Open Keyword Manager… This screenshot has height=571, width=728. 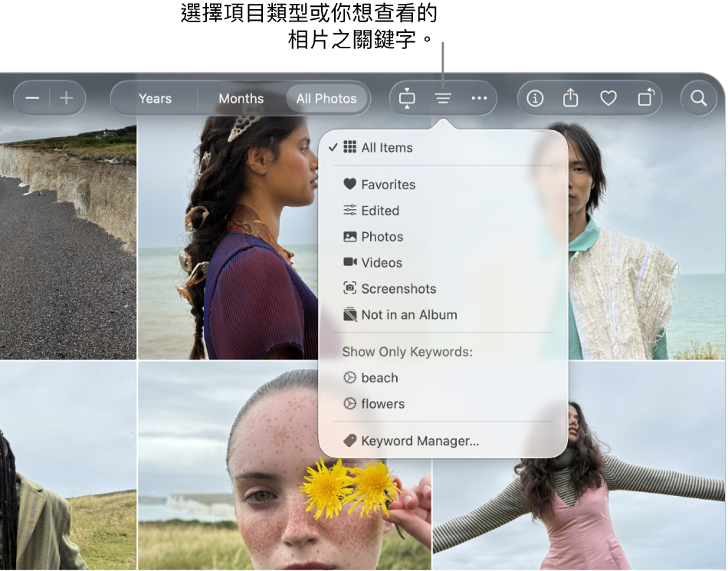(x=443, y=441)
